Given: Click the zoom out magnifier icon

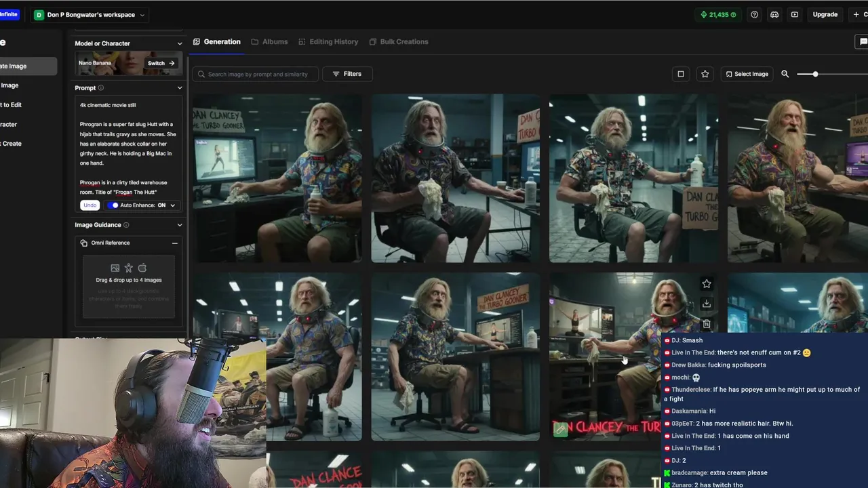Looking at the screenshot, I should 785,74.
